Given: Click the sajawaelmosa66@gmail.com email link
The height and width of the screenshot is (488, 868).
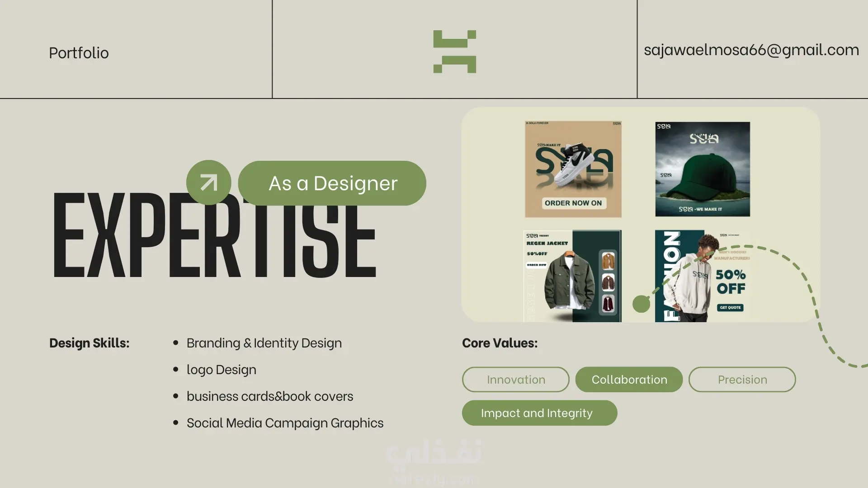Looking at the screenshot, I should [751, 50].
